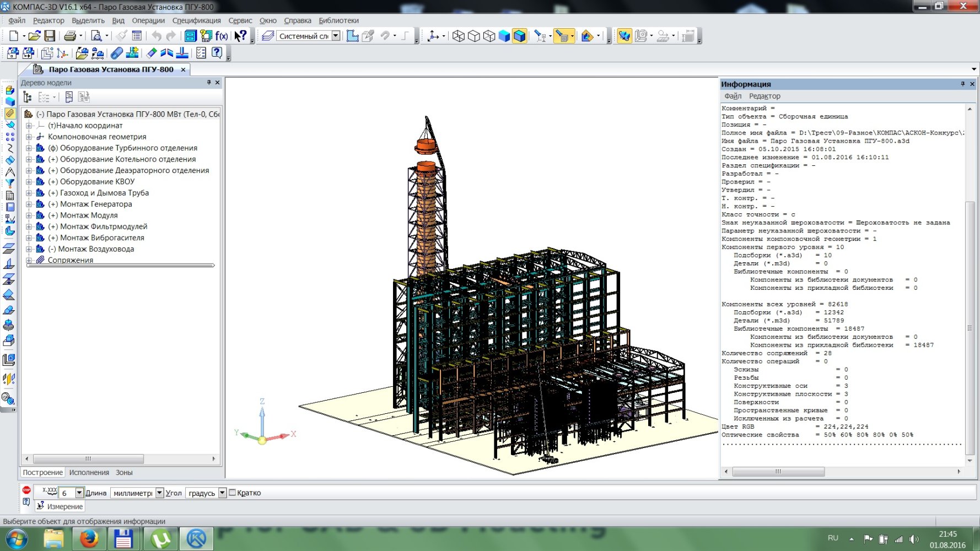Expand the Газоход и Дымова Труба node
The height and width of the screenshot is (551, 980).
tap(29, 193)
